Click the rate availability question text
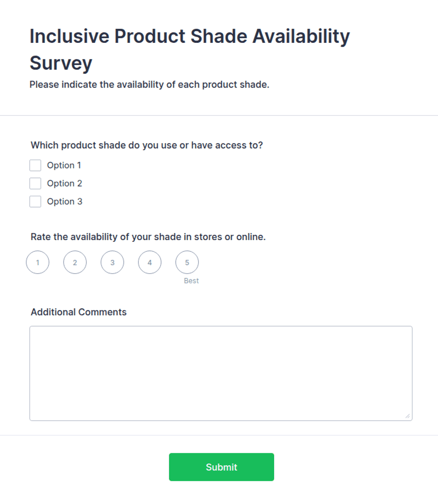438x504 pixels. pos(148,237)
